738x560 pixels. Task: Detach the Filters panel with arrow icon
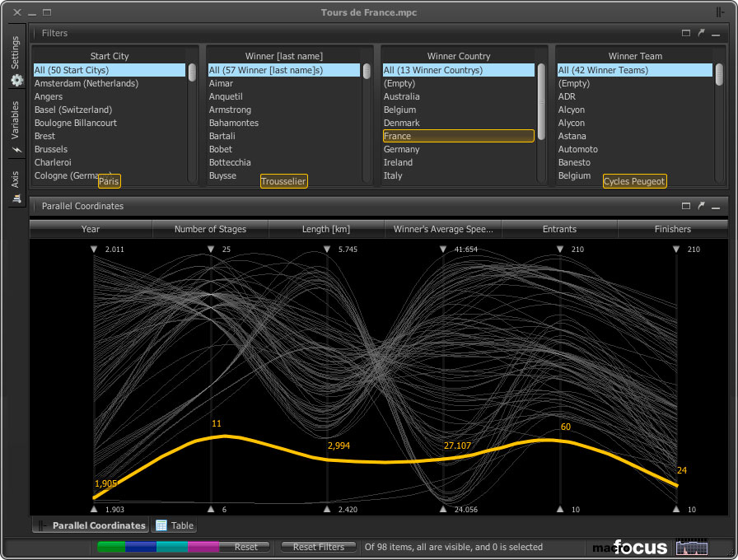point(701,33)
